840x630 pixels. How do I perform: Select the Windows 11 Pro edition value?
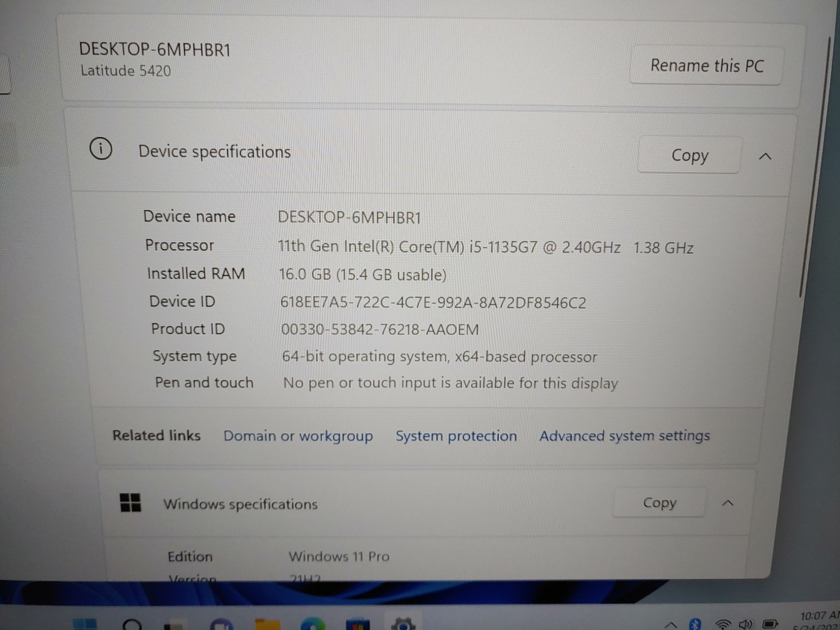339,556
